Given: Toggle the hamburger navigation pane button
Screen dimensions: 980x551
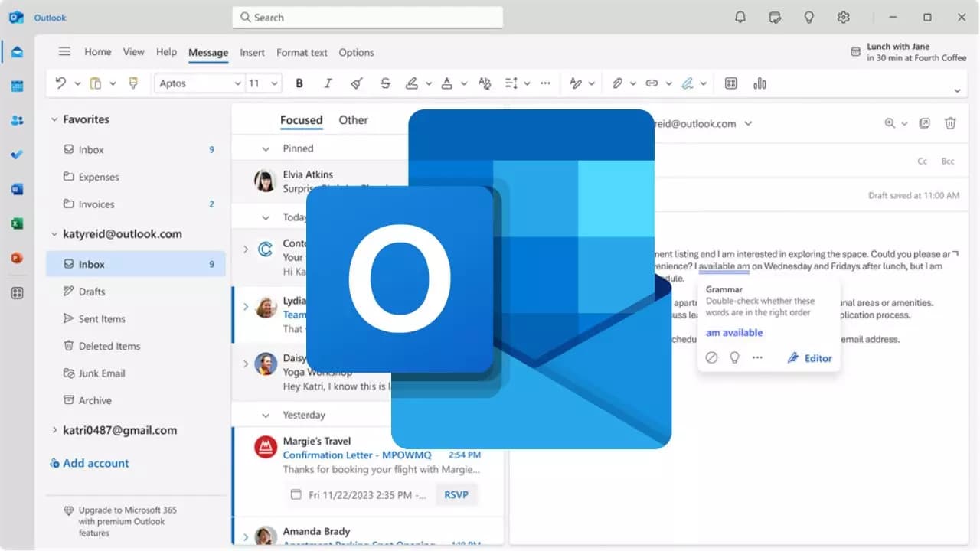Looking at the screenshot, I should [x=64, y=51].
